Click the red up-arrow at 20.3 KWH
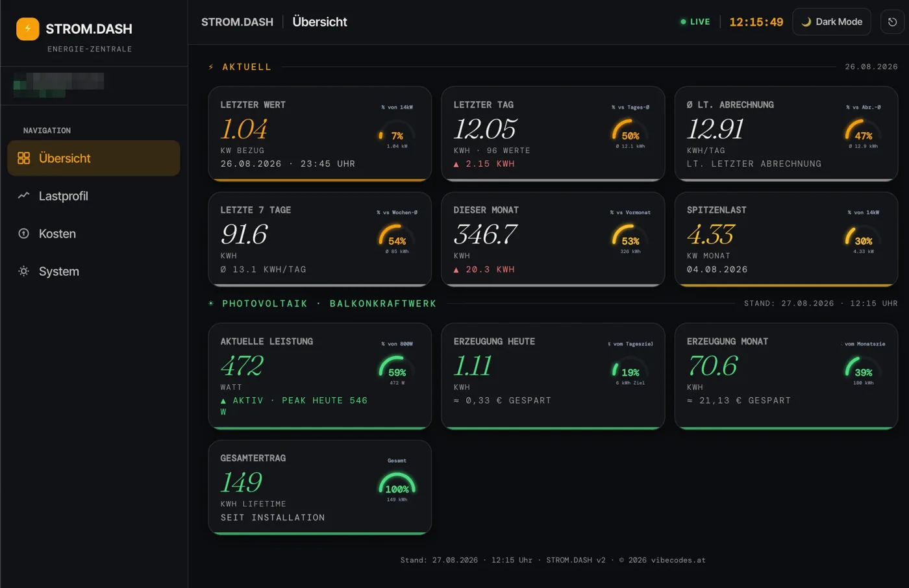This screenshot has width=909, height=588. pos(456,269)
